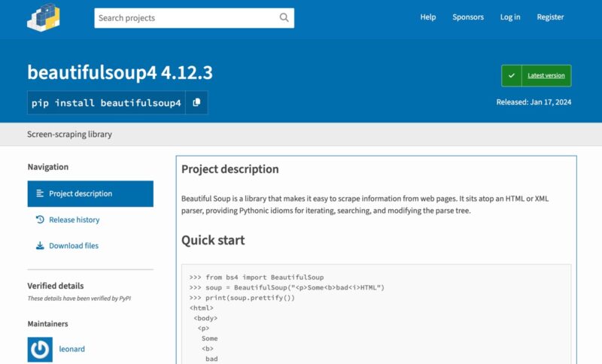Click the Quick start heading

tap(213, 240)
